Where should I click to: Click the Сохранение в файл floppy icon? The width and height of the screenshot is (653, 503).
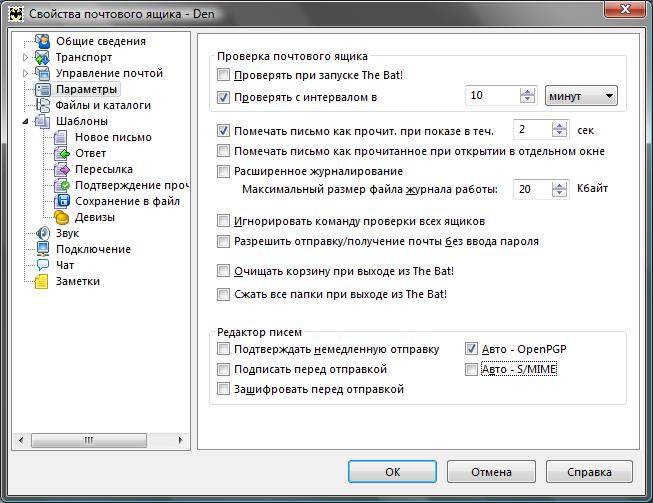coord(62,201)
